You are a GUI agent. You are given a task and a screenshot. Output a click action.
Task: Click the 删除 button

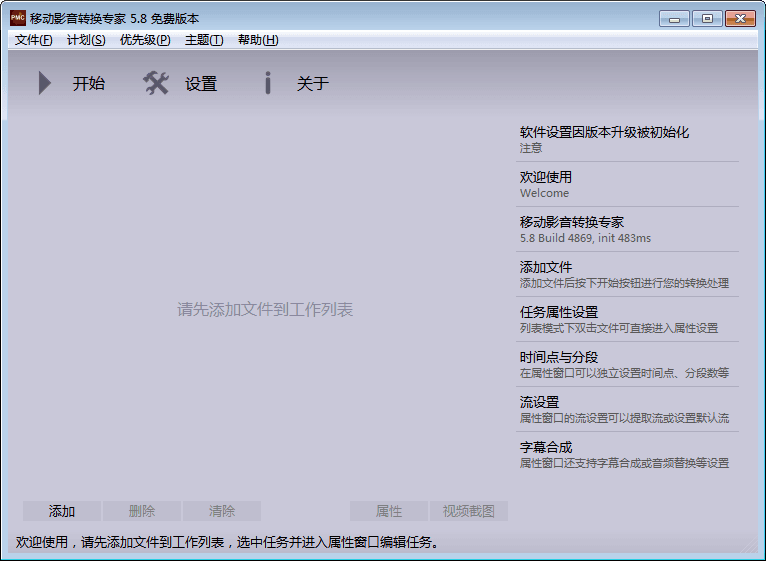[142, 511]
